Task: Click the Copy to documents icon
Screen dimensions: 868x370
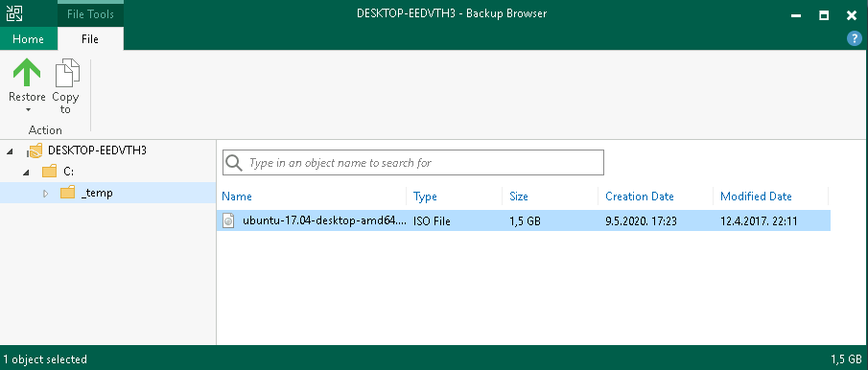Action: click(x=67, y=73)
